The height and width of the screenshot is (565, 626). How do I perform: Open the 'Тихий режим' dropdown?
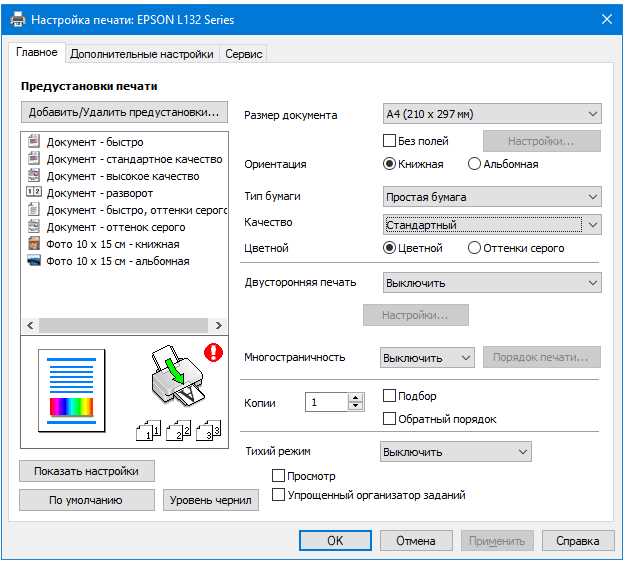pyautogui.click(x=456, y=452)
